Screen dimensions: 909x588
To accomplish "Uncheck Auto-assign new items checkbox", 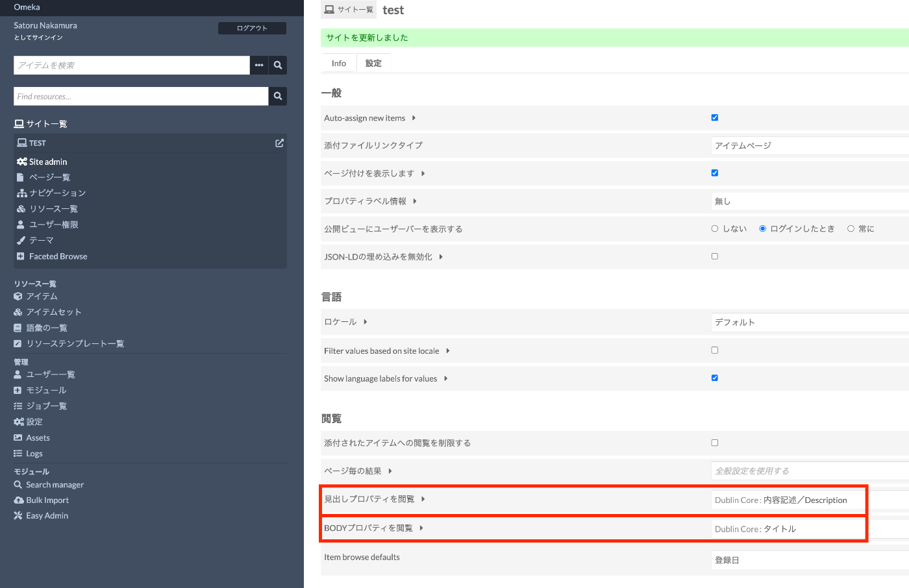I will [x=715, y=117].
